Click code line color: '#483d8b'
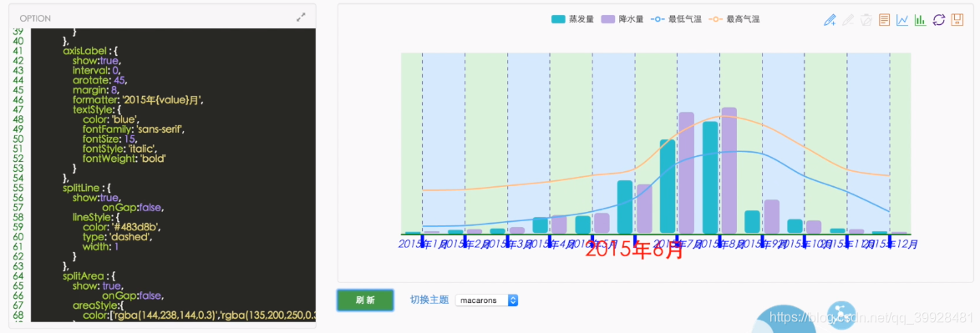980x333 pixels. [122, 227]
